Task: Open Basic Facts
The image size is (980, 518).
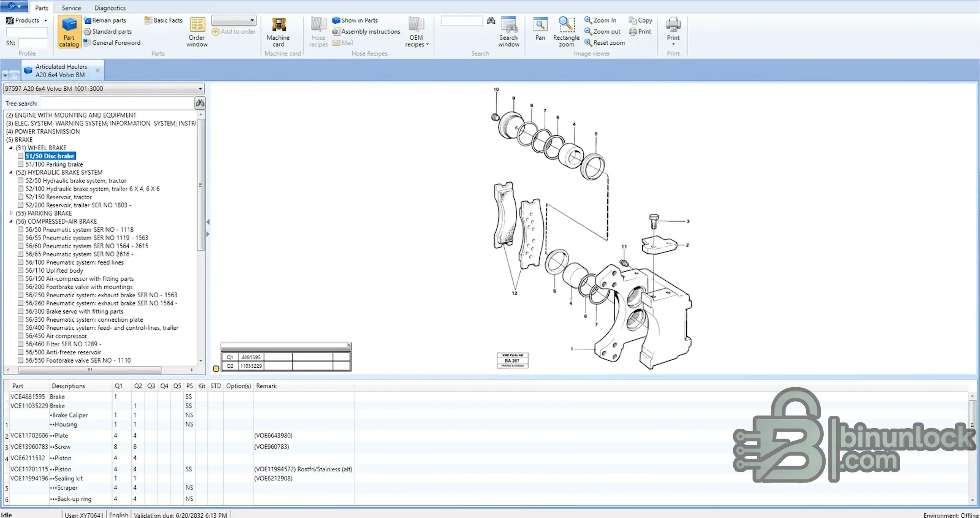Action: (164, 20)
